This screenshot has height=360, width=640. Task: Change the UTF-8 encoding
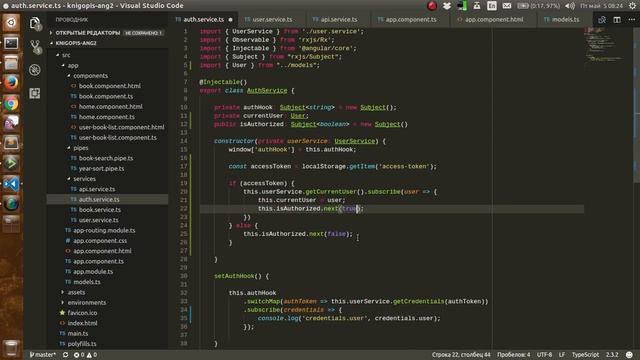point(544,355)
